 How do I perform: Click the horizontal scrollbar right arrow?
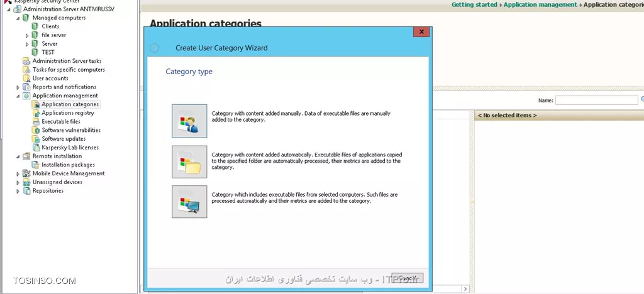[x=465, y=289]
